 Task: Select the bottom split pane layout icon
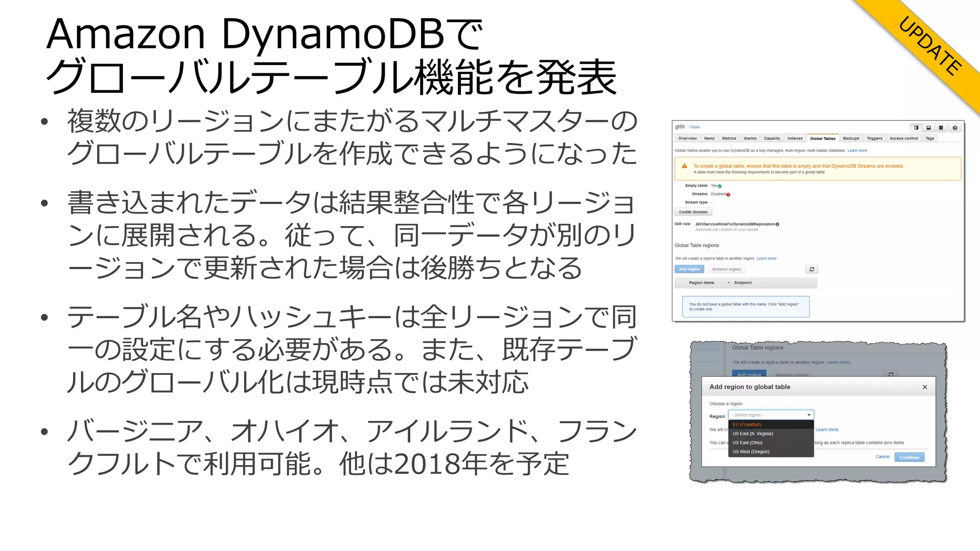click(x=928, y=128)
